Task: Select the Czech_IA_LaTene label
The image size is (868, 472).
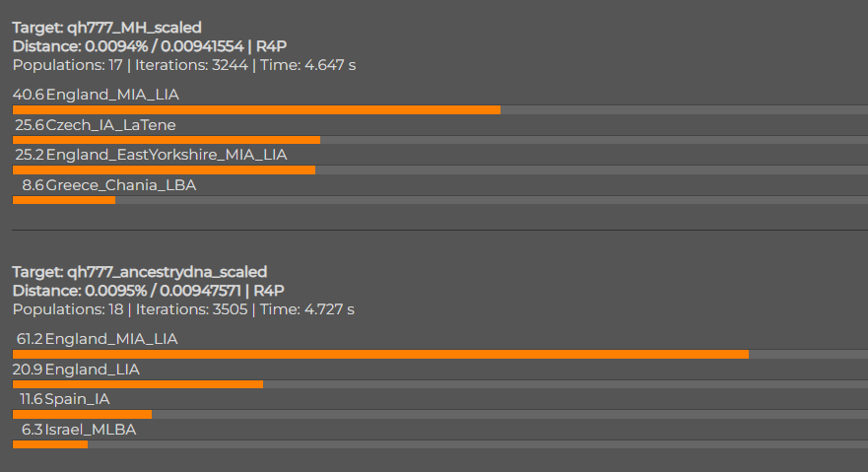Action: point(110,125)
